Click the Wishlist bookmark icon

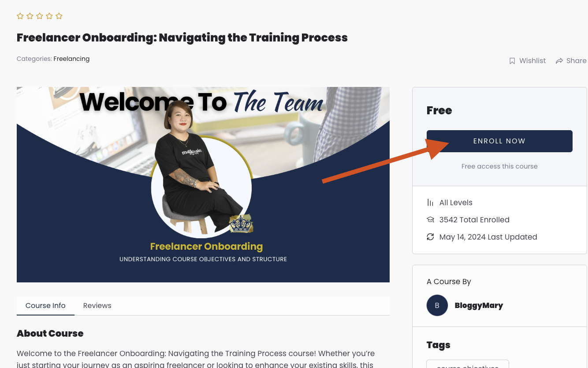point(512,61)
